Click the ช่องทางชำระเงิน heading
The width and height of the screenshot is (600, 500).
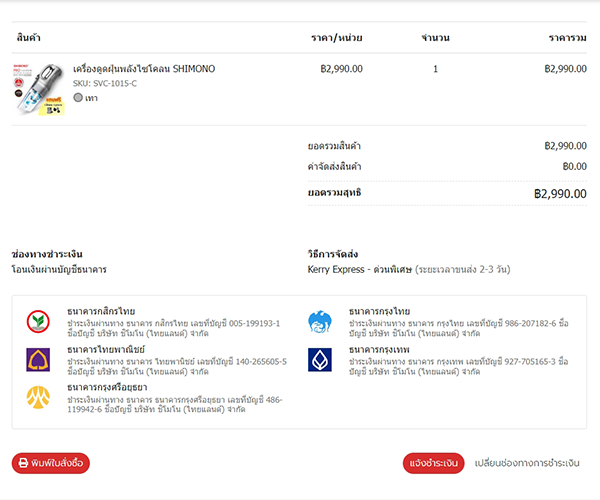click(47, 254)
